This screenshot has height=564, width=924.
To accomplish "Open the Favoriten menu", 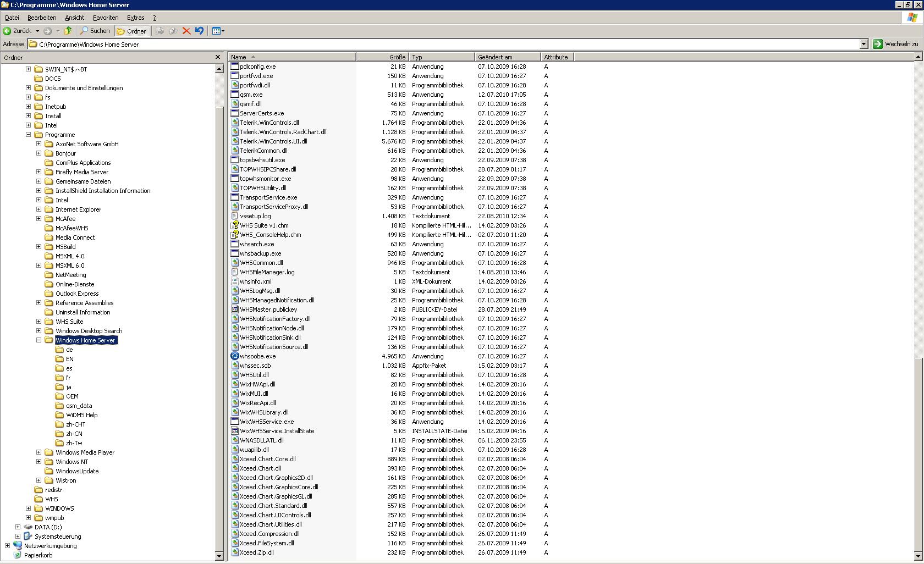I will pyautogui.click(x=106, y=18).
